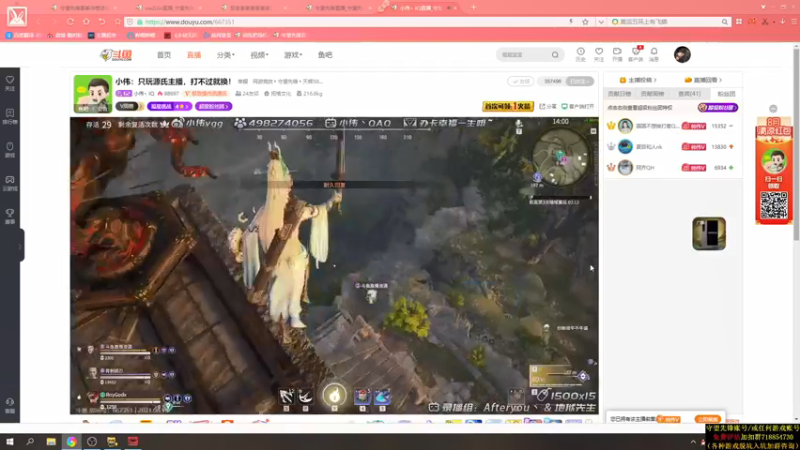Go to 首页 in the Douyu navigation
800x450 pixels.
(x=164, y=55)
